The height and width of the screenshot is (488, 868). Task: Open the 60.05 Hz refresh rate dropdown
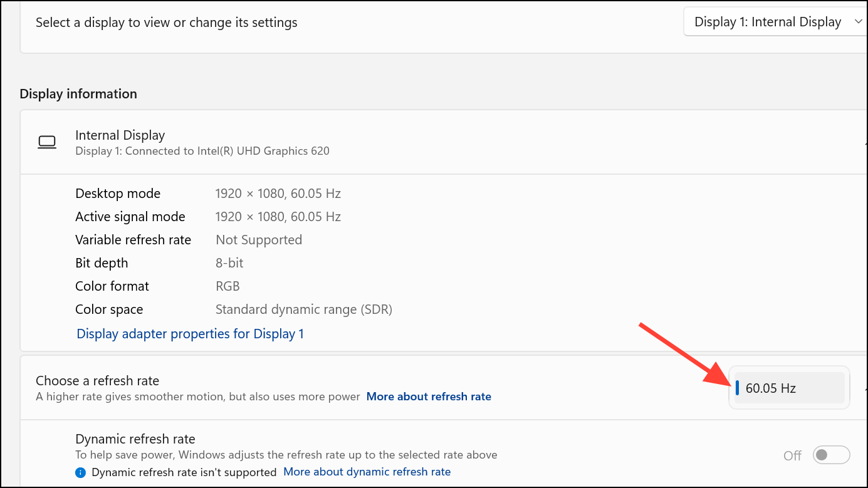tap(789, 388)
